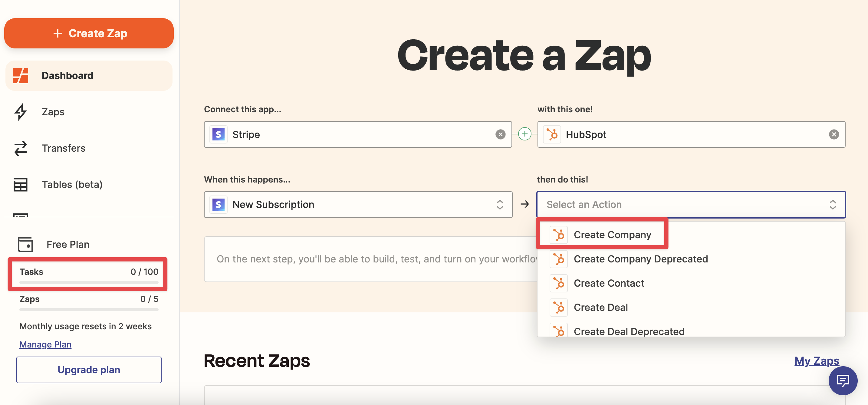Open the Manage Plan link

click(45, 344)
